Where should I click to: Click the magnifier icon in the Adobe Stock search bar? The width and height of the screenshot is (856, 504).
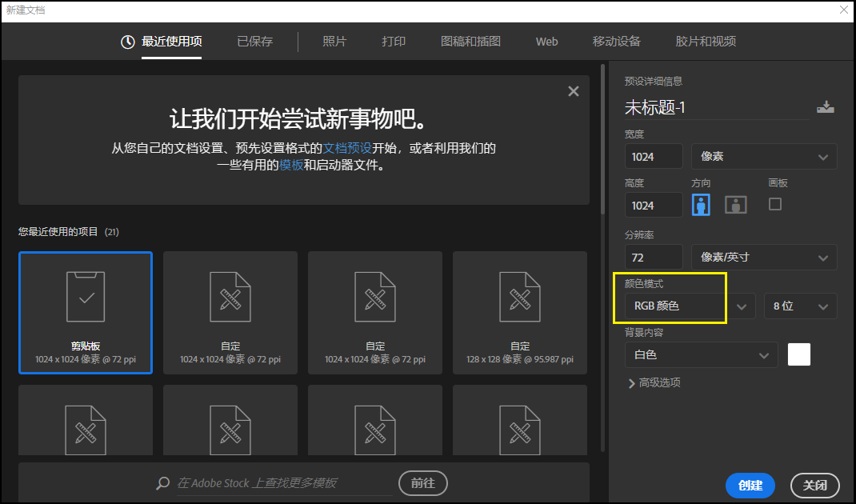162,483
